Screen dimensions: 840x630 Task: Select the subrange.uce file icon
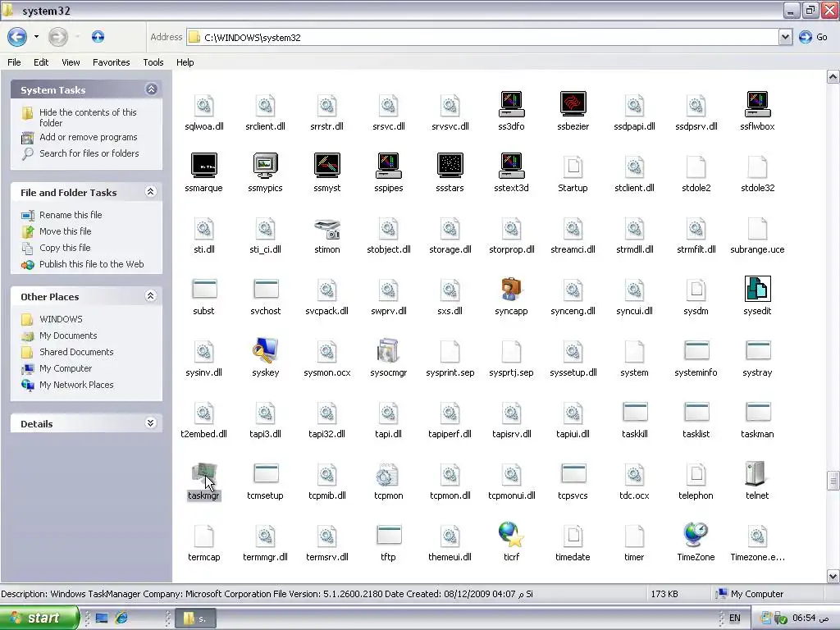coord(757,228)
